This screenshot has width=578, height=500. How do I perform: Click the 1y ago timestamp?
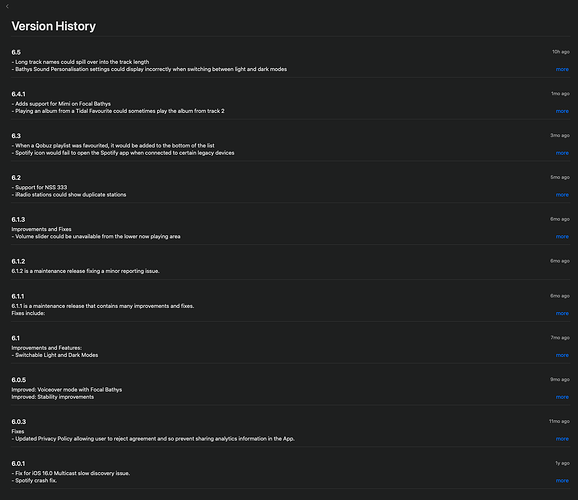coord(563,463)
